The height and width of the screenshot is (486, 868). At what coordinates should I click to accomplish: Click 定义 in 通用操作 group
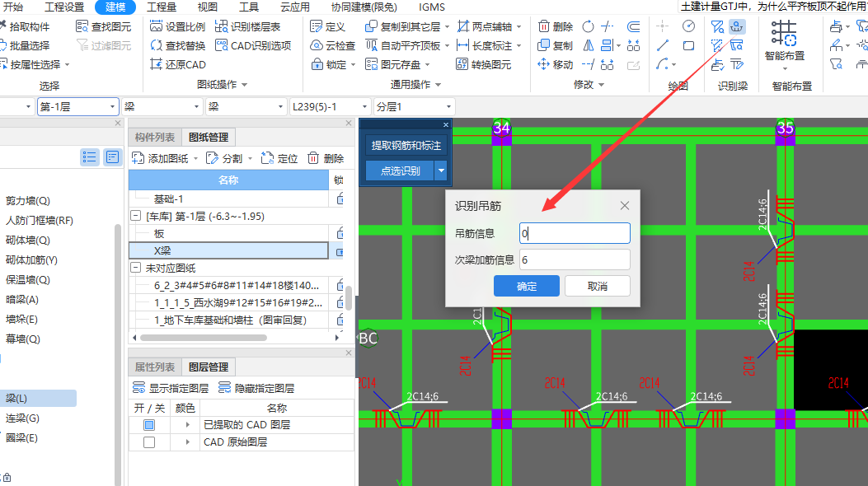tap(328, 26)
